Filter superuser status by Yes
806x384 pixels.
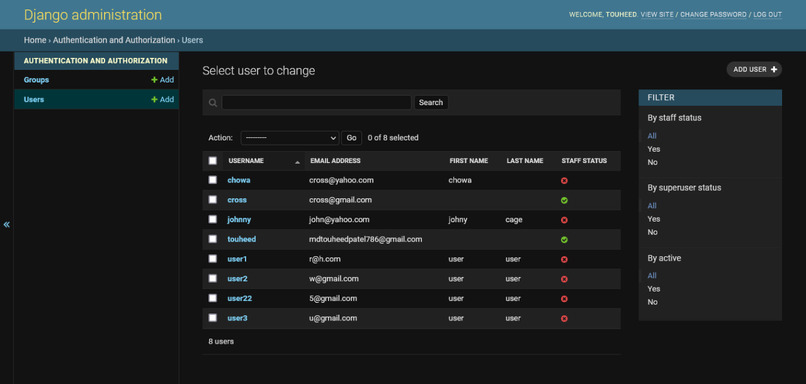click(x=654, y=219)
